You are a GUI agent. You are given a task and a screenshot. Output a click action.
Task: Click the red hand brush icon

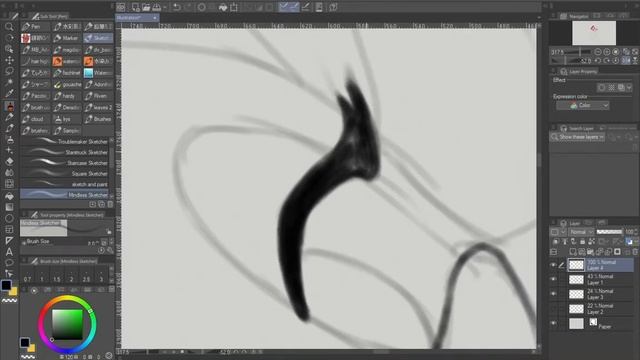[26, 38]
